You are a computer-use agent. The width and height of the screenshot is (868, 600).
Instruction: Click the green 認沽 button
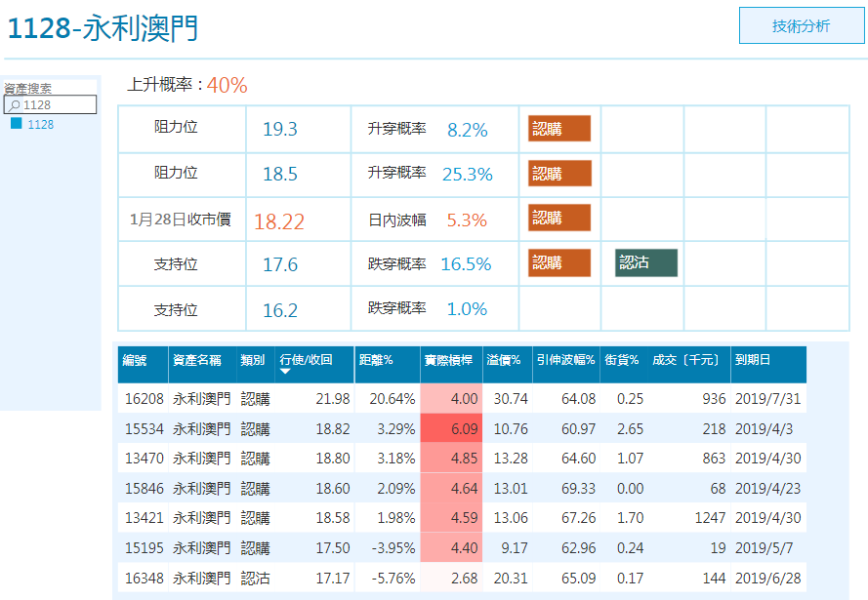[646, 262]
